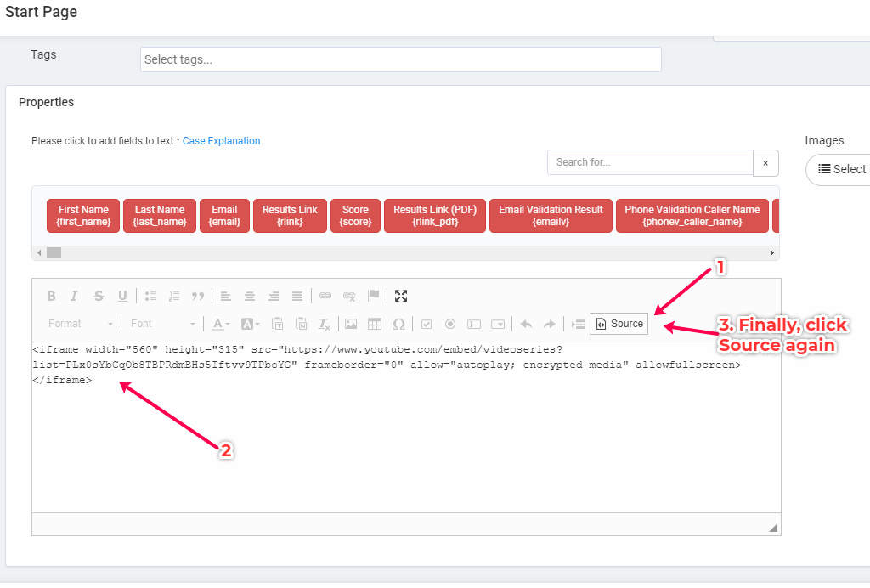Click the Source button
Image resolution: width=870 pixels, height=588 pixels.
coord(619,324)
